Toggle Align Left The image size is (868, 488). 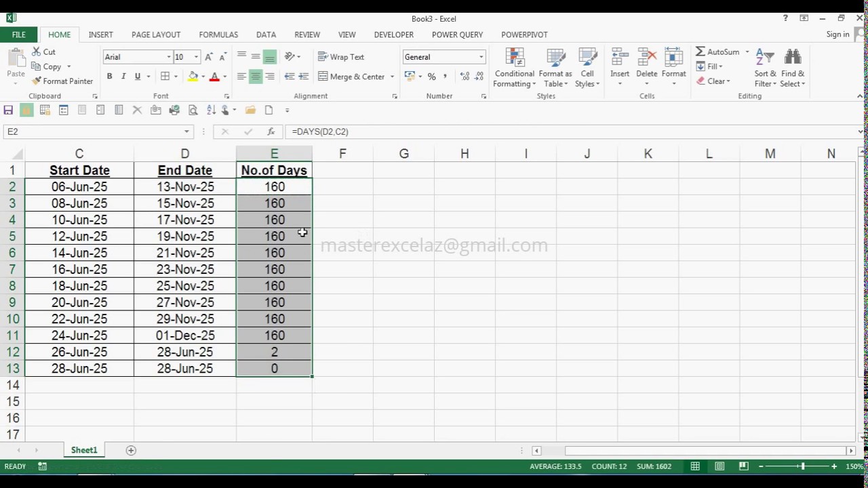pos(241,77)
